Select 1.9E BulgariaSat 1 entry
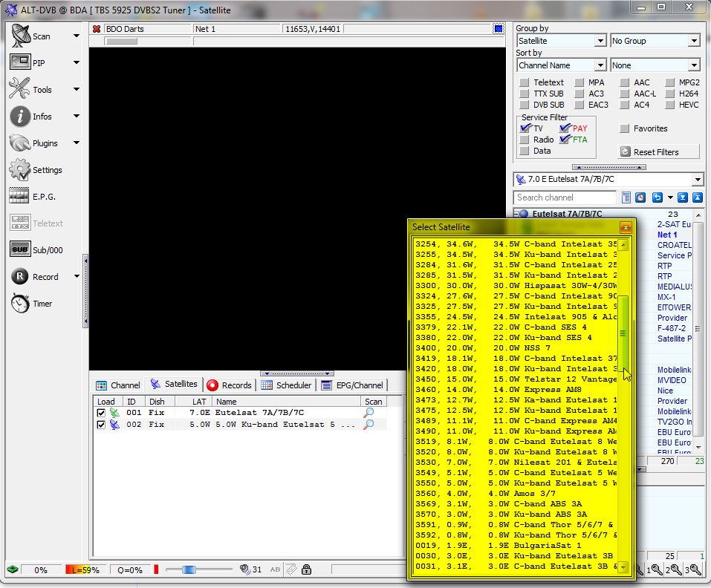The width and height of the screenshot is (711, 588). coord(516,546)
